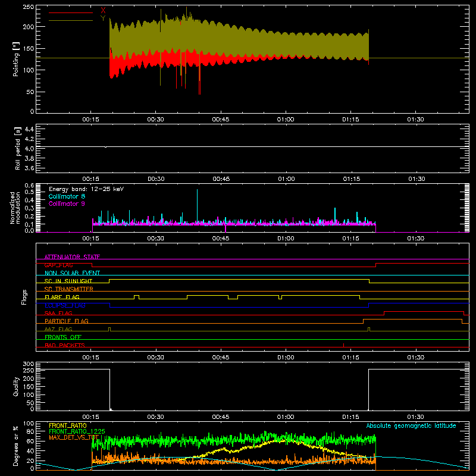Screen dimensions: 476x476
Task: Click the 00:30 time label under Roll period plot
Action: point(156,179)
